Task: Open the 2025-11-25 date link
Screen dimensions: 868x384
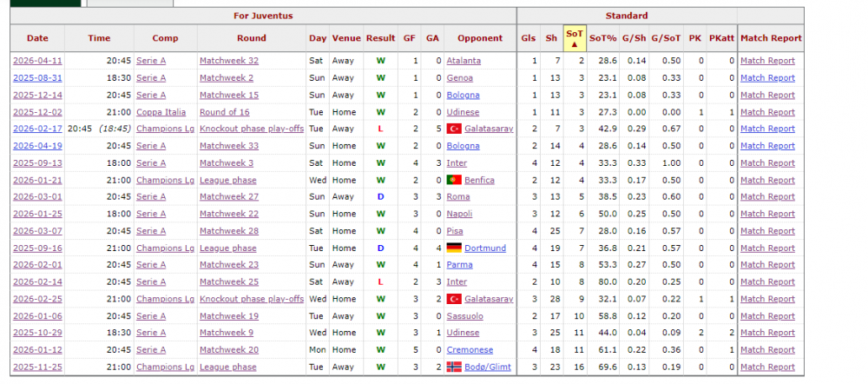Action: [x=37, y=367]
